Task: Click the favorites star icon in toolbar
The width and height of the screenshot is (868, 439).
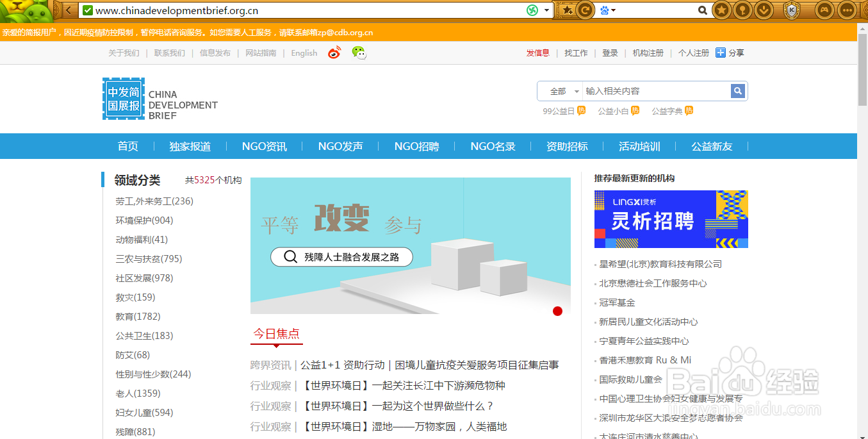Action: (x=722, y=10)
